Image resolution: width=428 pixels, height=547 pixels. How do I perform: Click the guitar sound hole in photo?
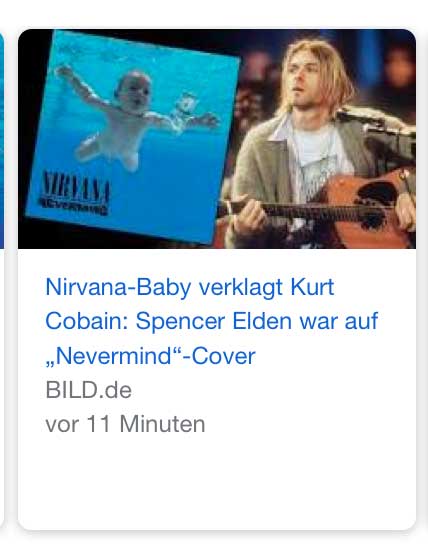(377, 195)
